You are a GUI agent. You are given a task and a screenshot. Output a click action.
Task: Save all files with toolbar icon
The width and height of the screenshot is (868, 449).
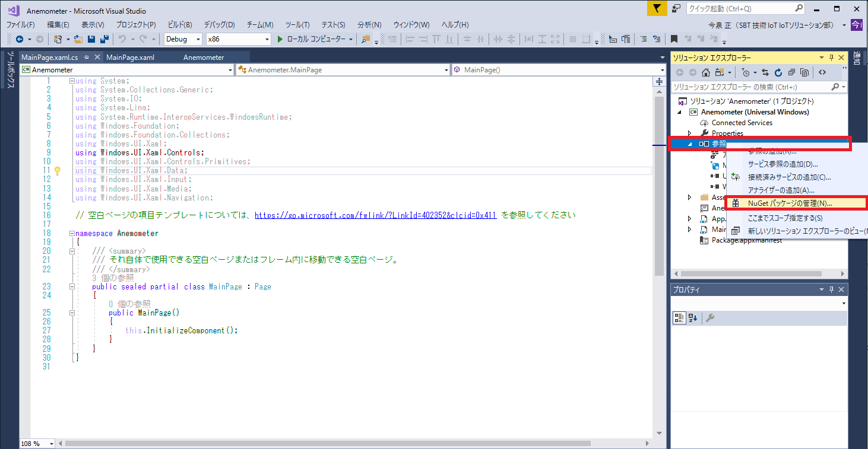tap(104, 39)
